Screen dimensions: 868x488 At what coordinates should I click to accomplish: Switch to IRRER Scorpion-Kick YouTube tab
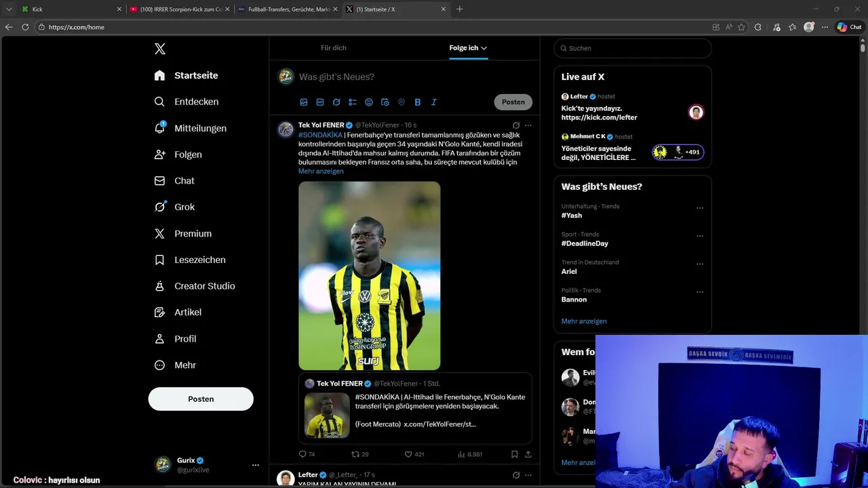tap(180, 9)
